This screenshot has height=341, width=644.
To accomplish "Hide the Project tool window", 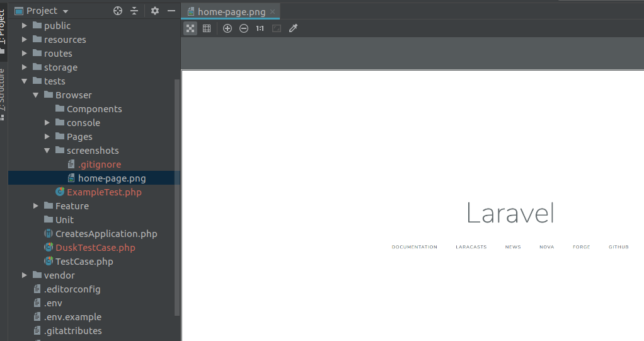I will (171, 11).
